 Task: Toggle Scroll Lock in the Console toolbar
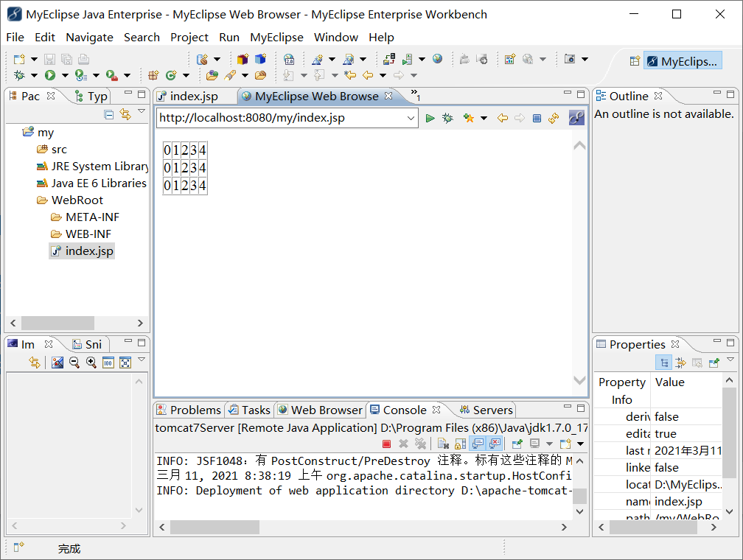tap(461, 444)
